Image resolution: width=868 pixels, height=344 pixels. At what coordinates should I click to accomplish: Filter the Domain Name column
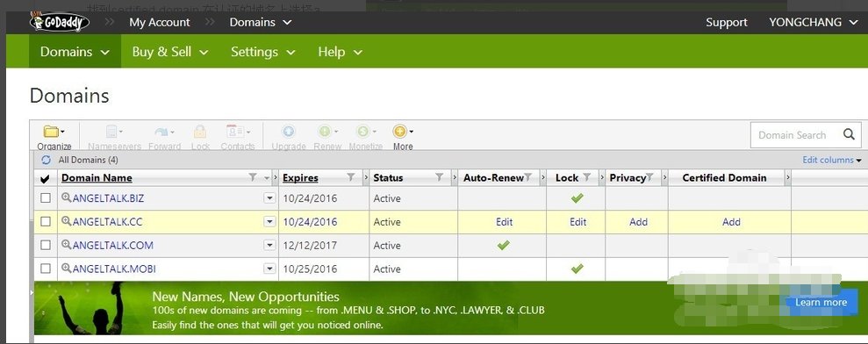click(253, 177)
